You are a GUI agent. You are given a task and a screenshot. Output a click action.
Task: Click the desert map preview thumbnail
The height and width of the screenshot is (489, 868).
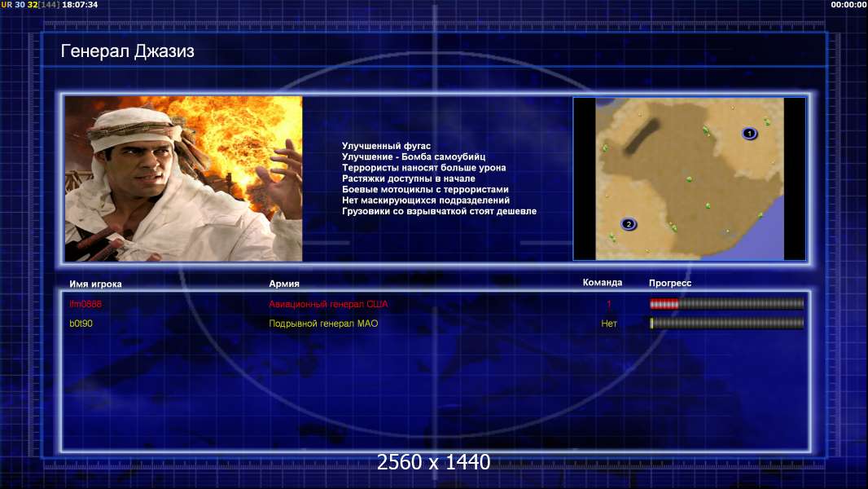(x=689, y=178)
